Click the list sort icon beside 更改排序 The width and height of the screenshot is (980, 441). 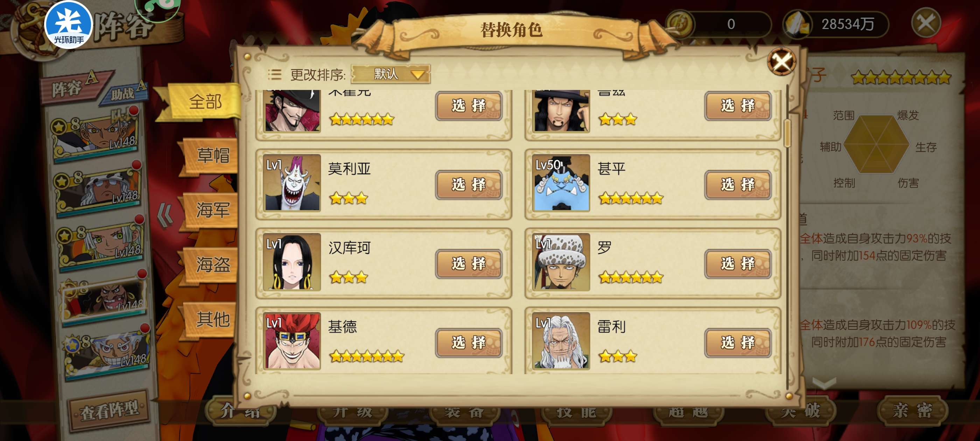(x=275, y=74)
